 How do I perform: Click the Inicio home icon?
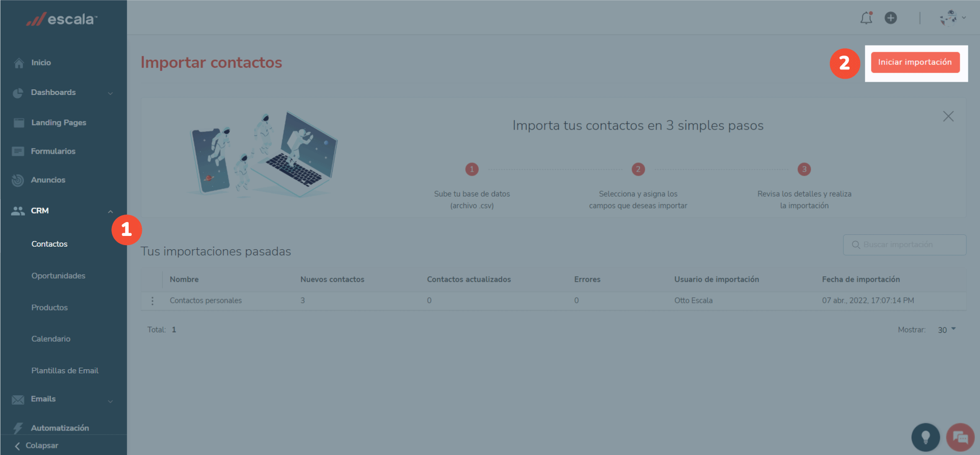click(19, 63)
